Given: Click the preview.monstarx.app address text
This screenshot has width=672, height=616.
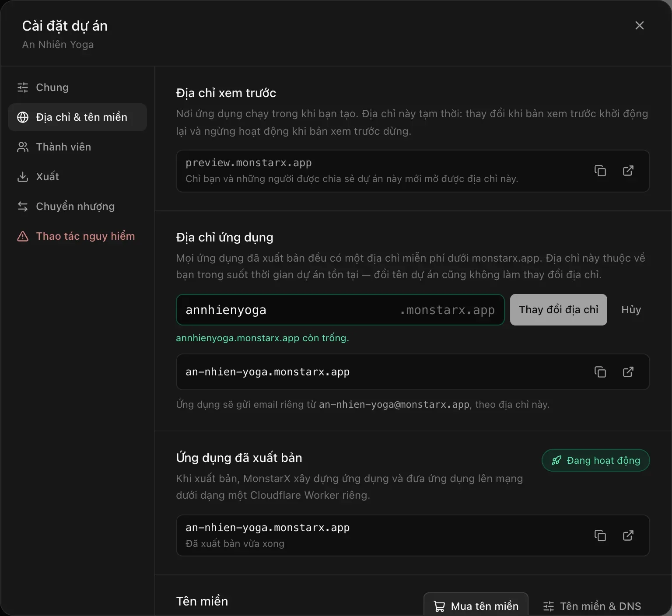Looking at the screenshot, I should point(248,163).
